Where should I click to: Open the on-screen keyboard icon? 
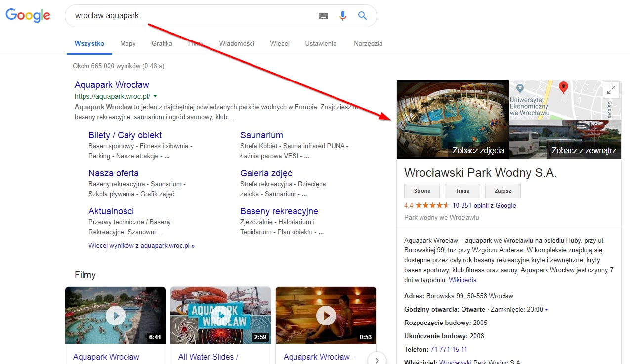tap(323, 16)
